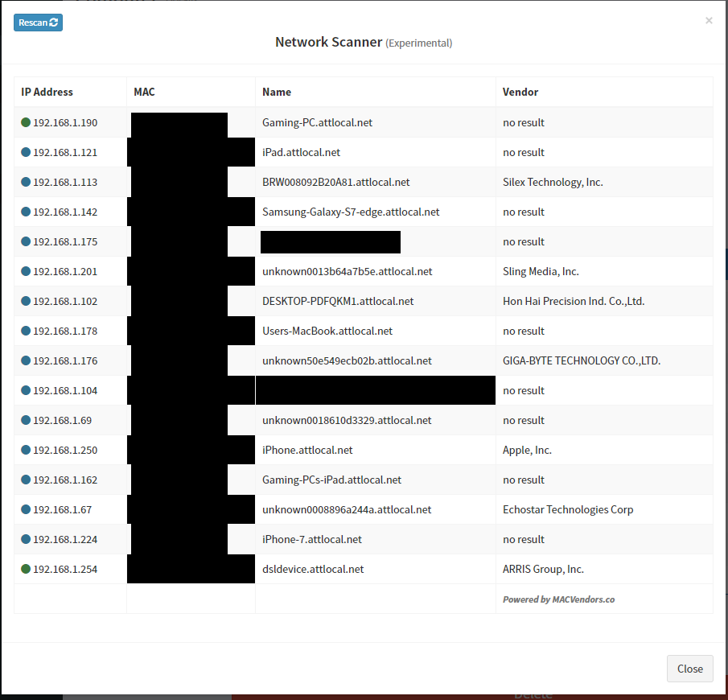728x700 pixels.
Task: Select IP address 192.168.1.67
Action: [x=62, y=509]
